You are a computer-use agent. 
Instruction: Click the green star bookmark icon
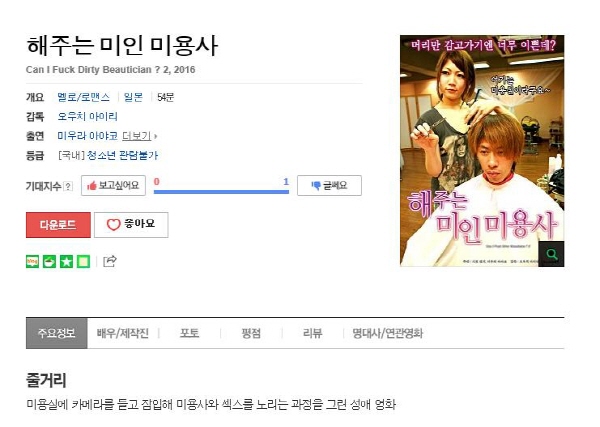click(x=66, y=261)
